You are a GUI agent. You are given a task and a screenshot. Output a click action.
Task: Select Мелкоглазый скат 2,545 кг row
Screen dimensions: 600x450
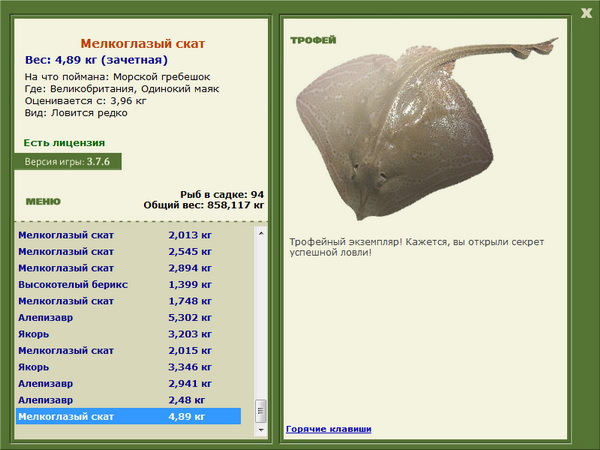[x=129, y=251]
